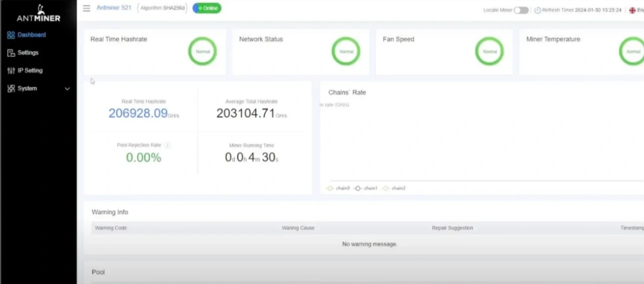The width and height of the screenshot is (644, 284).
Task: Click the Online status badge
Action: click(207, 8)
